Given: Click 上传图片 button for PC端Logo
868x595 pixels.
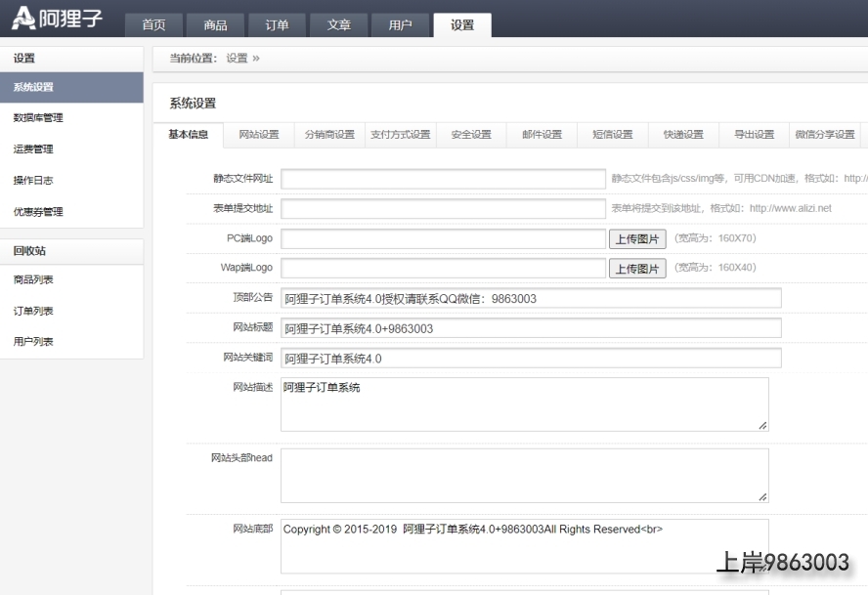Looking at the screenshot, I should tap(637, 238).
